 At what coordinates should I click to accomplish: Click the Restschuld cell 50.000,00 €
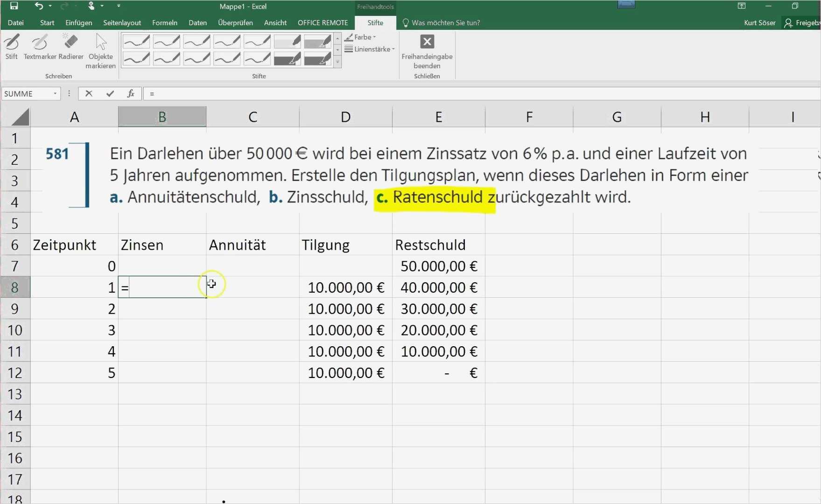(438, 266)
